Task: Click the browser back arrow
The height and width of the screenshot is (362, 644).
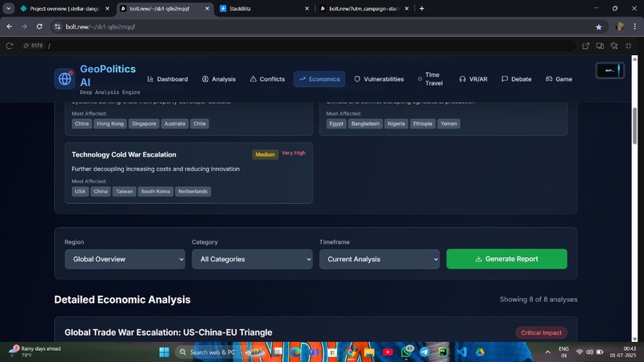Action: tap(9, 26)
